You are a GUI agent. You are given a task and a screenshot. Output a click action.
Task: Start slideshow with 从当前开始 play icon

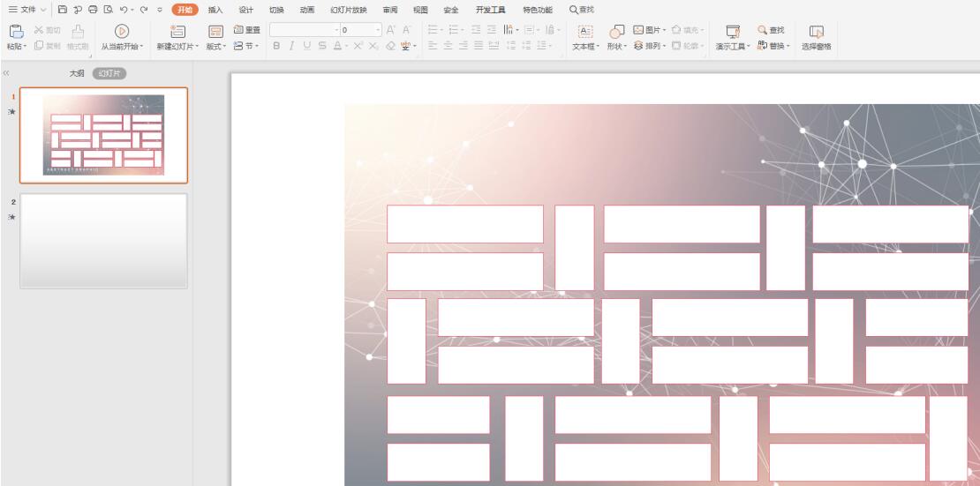[122, 31]
